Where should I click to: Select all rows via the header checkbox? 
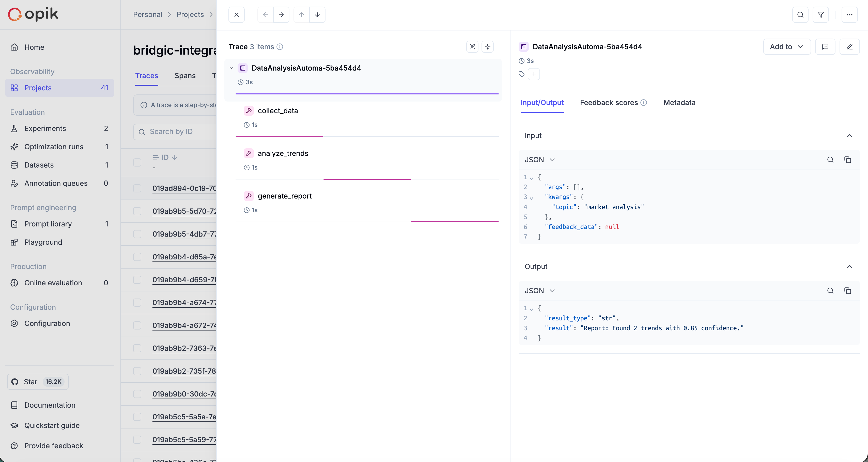tap(137, 162)
